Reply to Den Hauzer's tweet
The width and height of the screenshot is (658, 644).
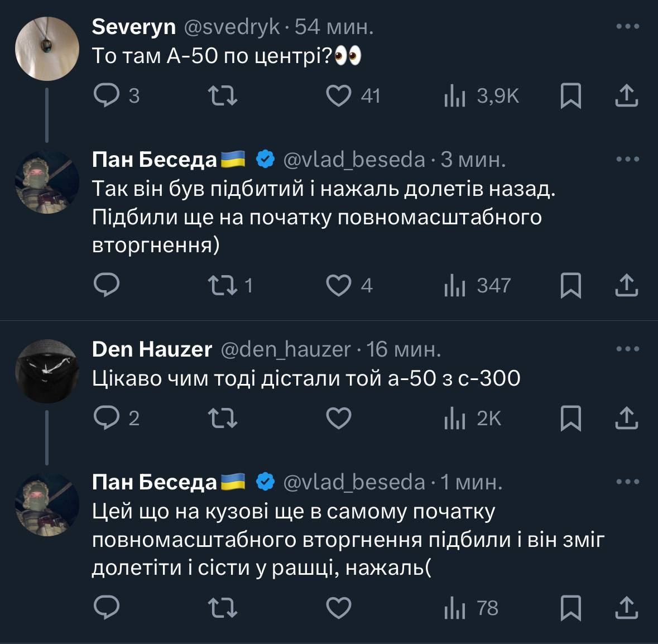[106, 418]
